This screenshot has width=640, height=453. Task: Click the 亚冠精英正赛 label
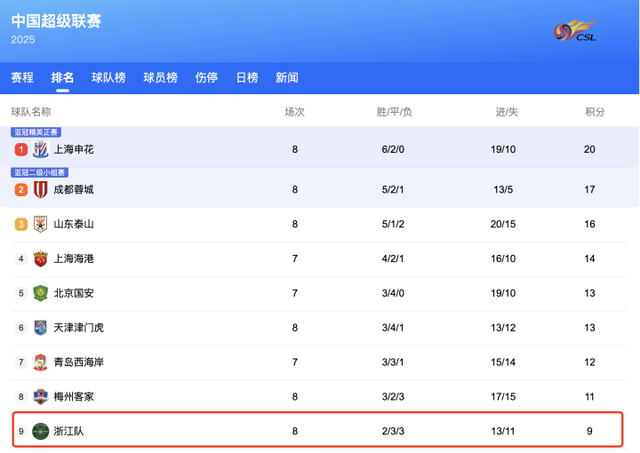[x=36, y=132]
